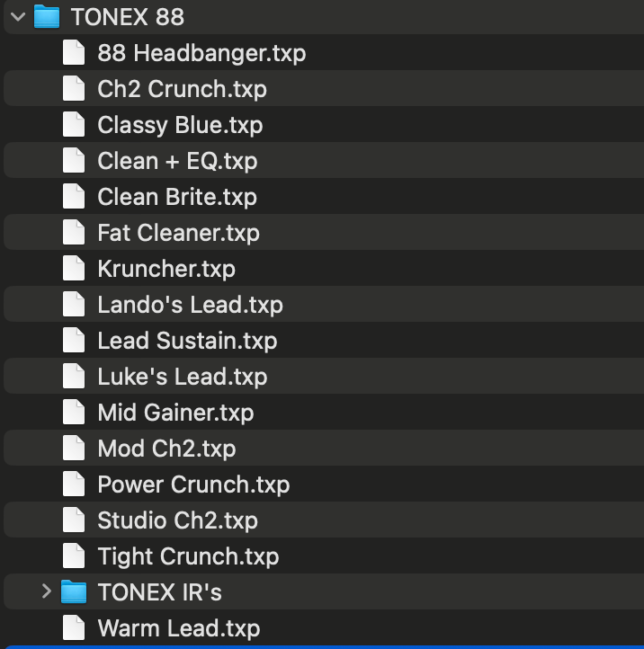Click the Kruncher.txp file icon
644x649 pixels.
click(74, 269)
